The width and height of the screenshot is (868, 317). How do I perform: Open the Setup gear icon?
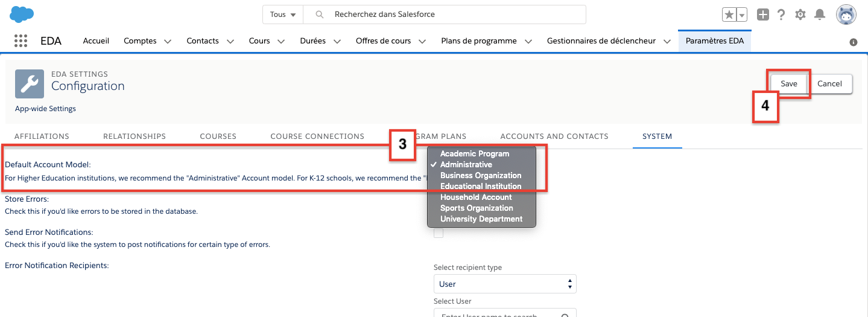800,14
